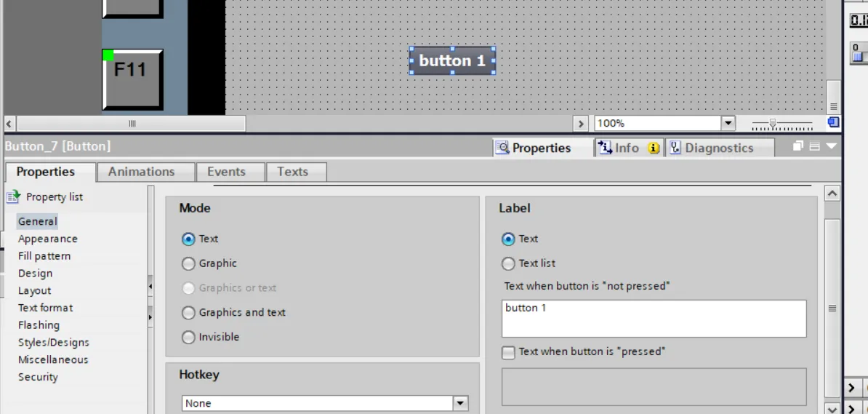Click the 100% zoom text field

click(658, 123)
